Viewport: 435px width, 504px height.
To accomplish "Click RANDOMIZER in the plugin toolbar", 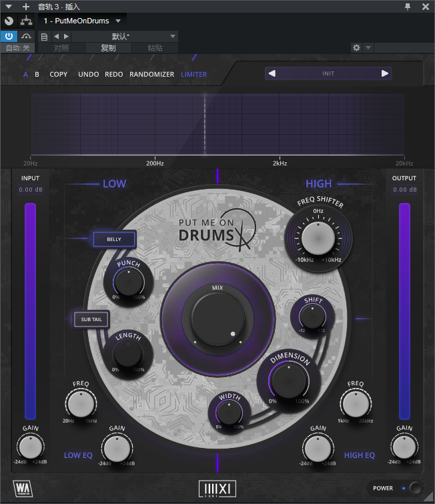I will point(151,74).
